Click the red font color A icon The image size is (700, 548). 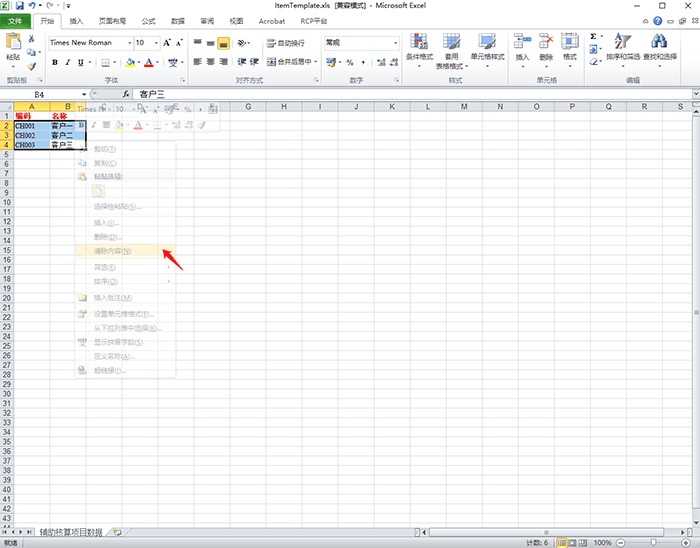pos(149,62)
